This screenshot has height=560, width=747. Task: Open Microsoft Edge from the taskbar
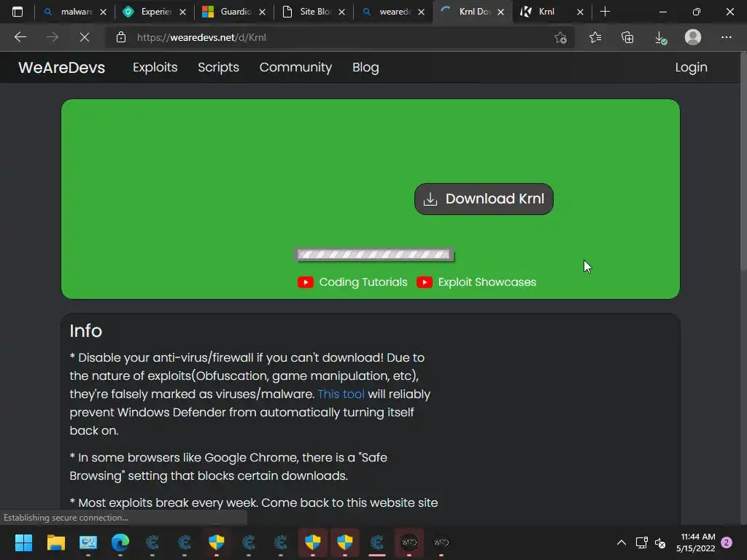[x=120, y=542]
